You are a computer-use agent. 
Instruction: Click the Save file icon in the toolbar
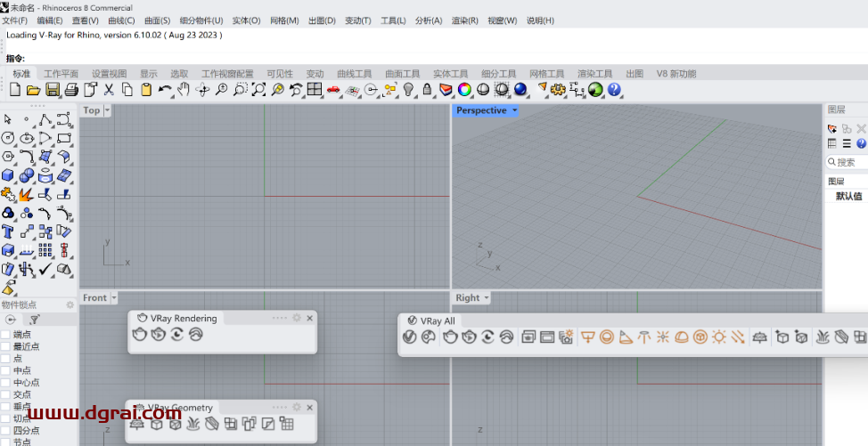pos(53,90)
